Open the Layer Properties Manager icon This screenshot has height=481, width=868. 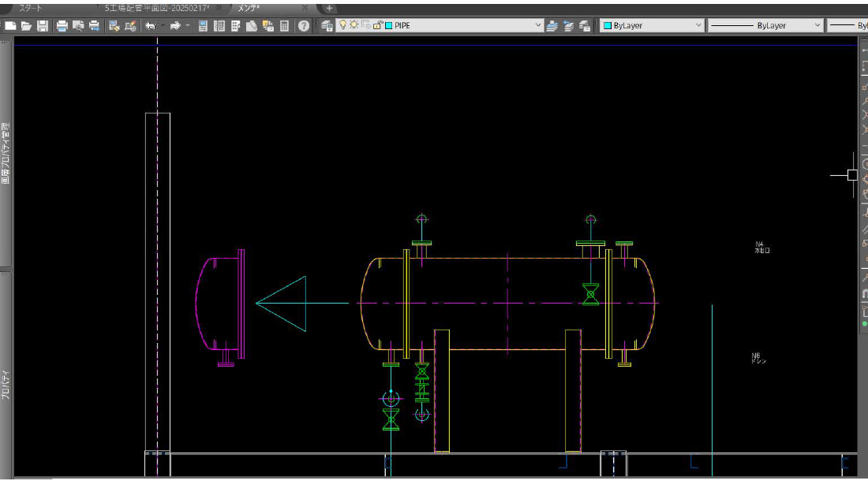327,25
